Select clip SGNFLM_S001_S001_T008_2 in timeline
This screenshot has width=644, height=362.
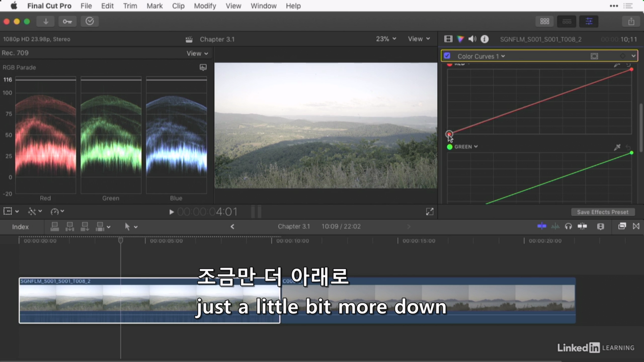click(x=149, y=301)
